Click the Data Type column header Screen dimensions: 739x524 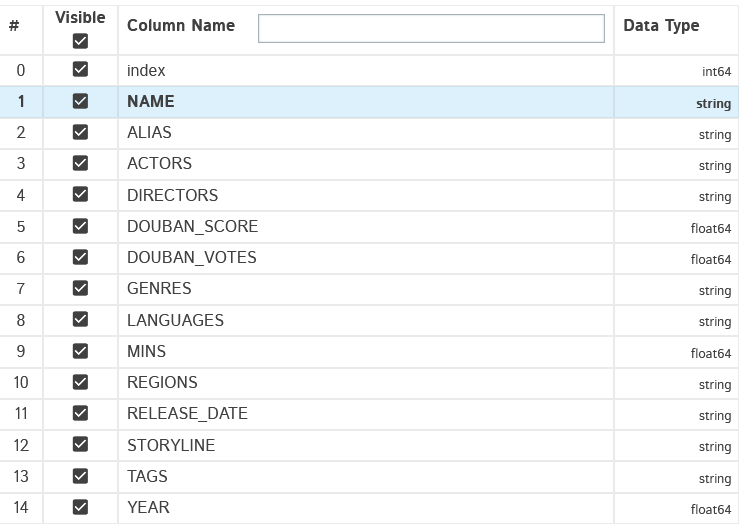pyautogui.click(x=661, y=26)
